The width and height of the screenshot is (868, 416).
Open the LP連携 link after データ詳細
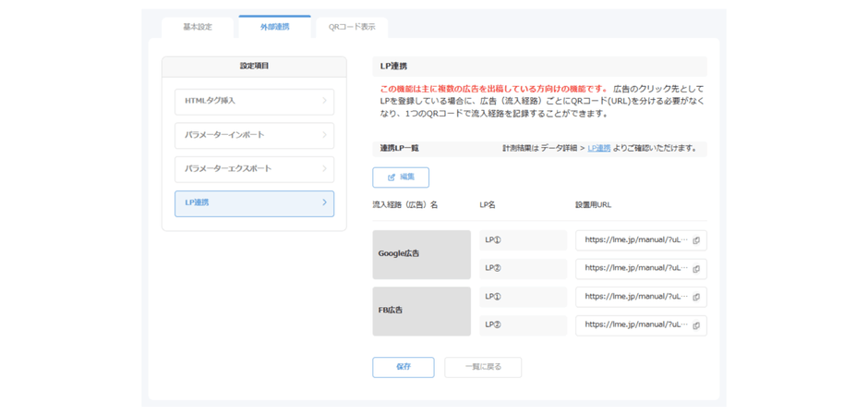[x=598, y=148]
